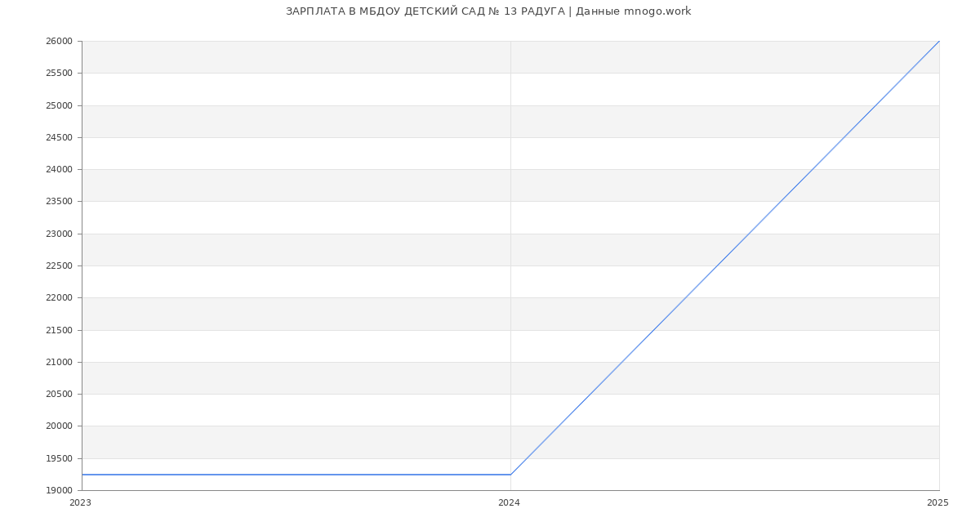The height and width of the screenshot is (531, 980).
Task: Click the line's starting point at 2023
Action: click(x=82, y=475)
